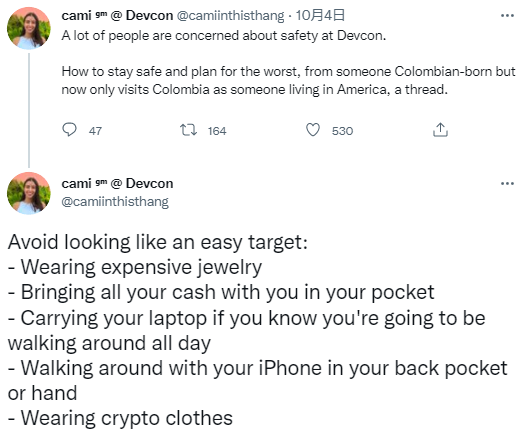The width and height of the screenshot is (530, 430).
Task: Click the share upload icon
Action: pos(440,130)
